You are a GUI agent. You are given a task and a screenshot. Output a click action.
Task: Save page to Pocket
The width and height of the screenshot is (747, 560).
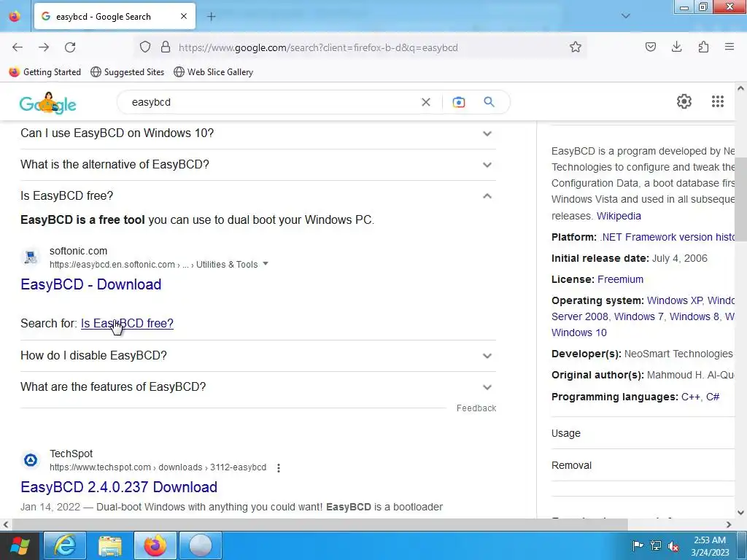650,47
